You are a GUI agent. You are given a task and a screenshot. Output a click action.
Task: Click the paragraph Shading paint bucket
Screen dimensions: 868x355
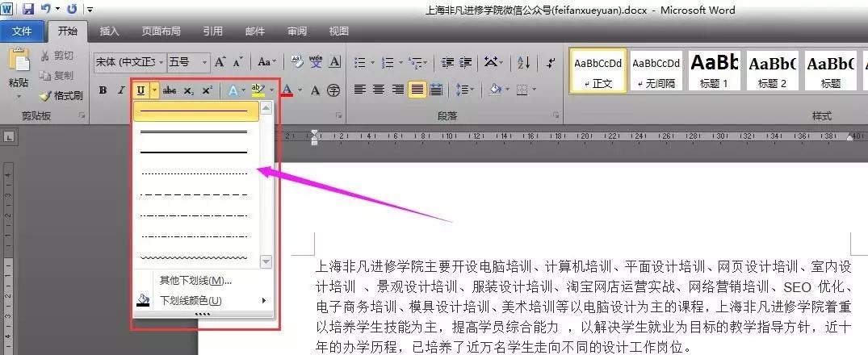pos(495,89)
